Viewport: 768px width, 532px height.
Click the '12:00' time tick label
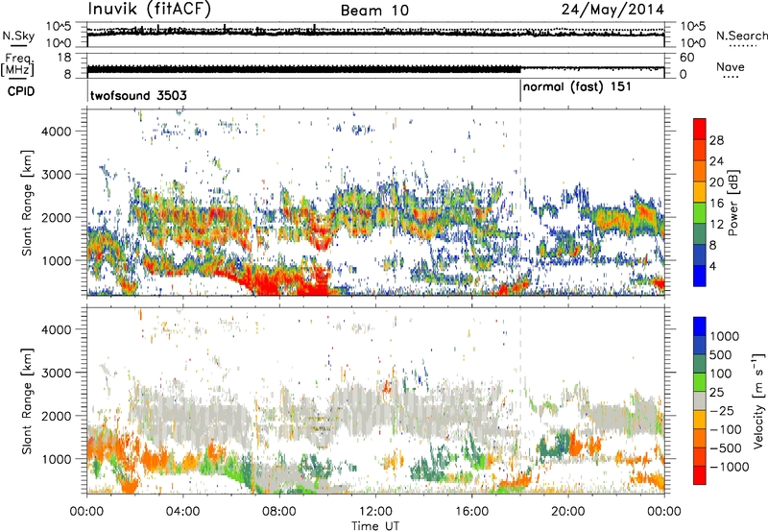[x=375, y=512]
